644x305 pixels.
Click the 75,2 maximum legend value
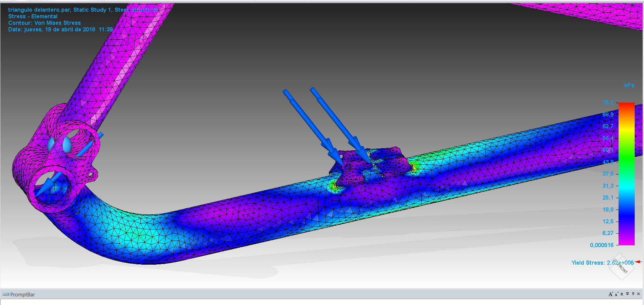(x=608, y=103)
